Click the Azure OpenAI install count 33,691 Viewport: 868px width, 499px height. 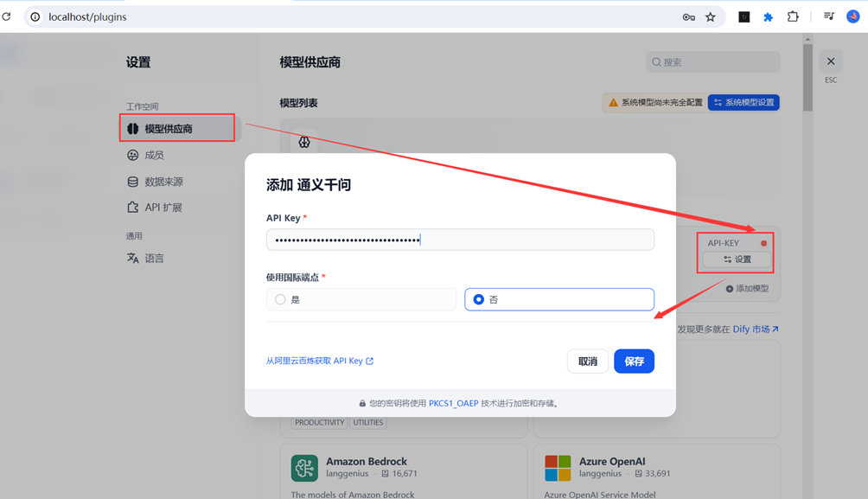pyautogui.click(x=652, y=474)
